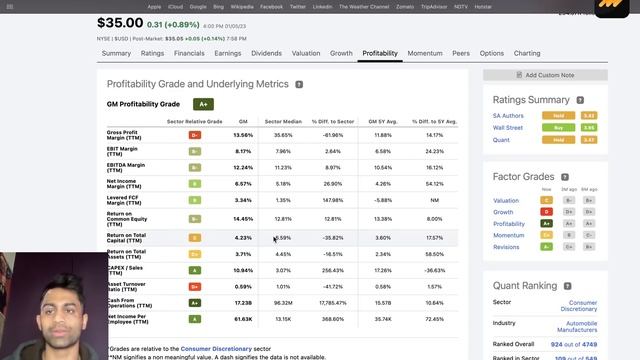Click the Return on Total Assets grade badge
The width and height of the screenshot is (640, 360).
pos(195,254)
